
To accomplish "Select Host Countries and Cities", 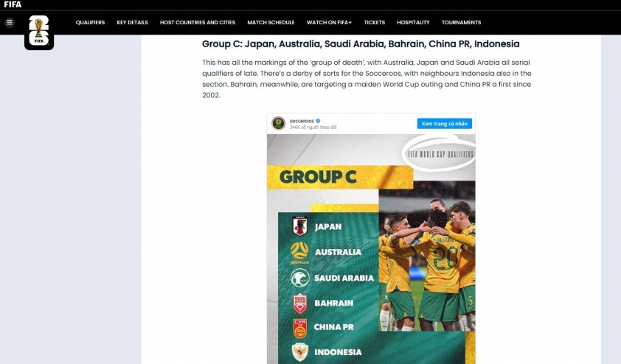I will tap(198, 23).
